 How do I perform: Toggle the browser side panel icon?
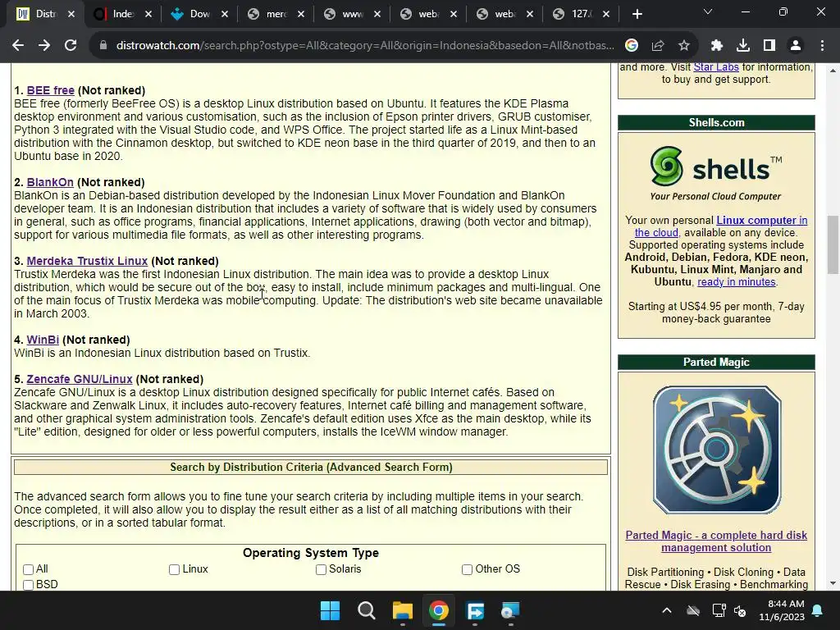pos(769,46)
